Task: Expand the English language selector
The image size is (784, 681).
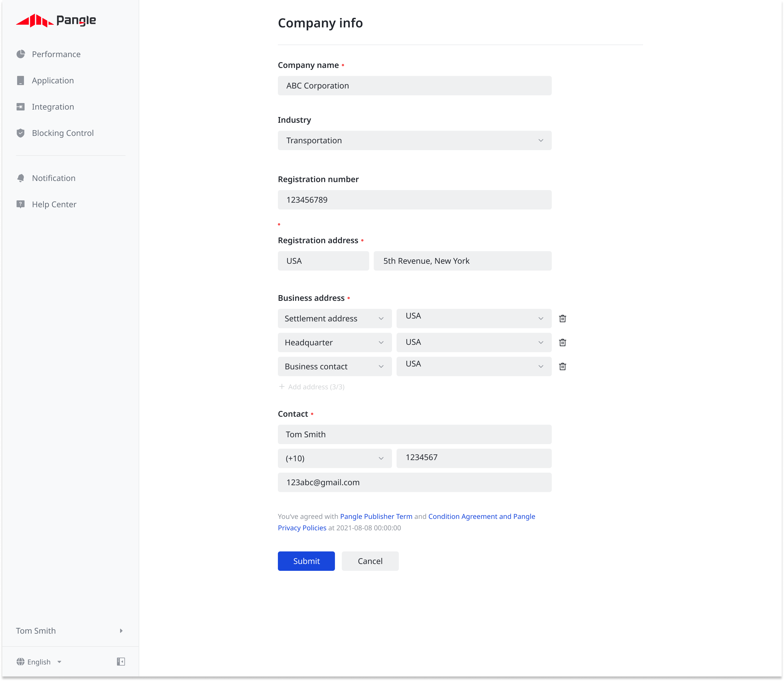Action: [x=39, y=662]
